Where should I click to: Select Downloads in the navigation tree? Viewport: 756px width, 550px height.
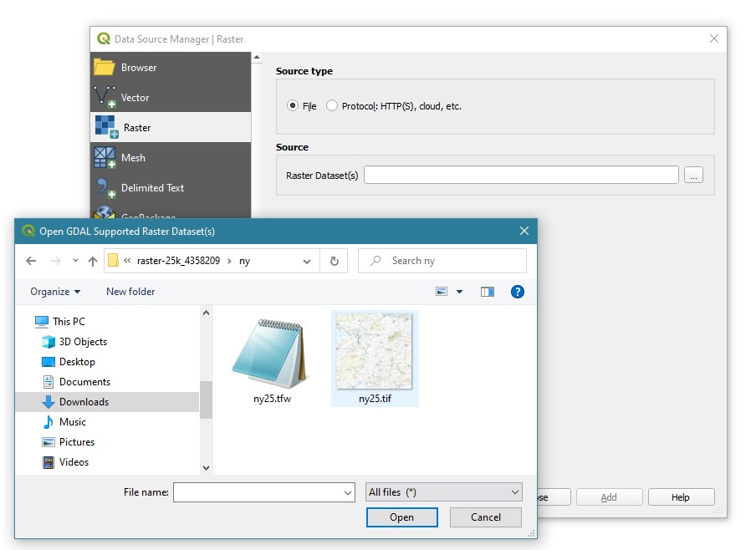(x=84, y=402)
